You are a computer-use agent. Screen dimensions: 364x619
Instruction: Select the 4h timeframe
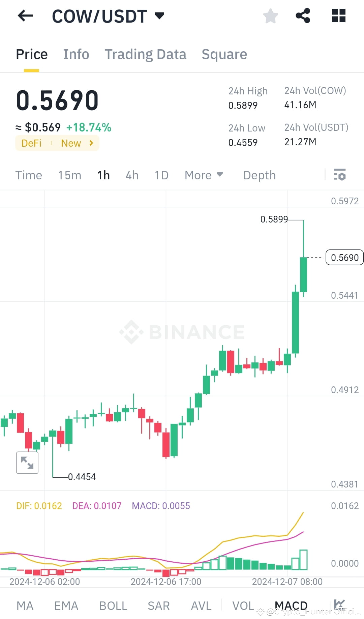132,175
